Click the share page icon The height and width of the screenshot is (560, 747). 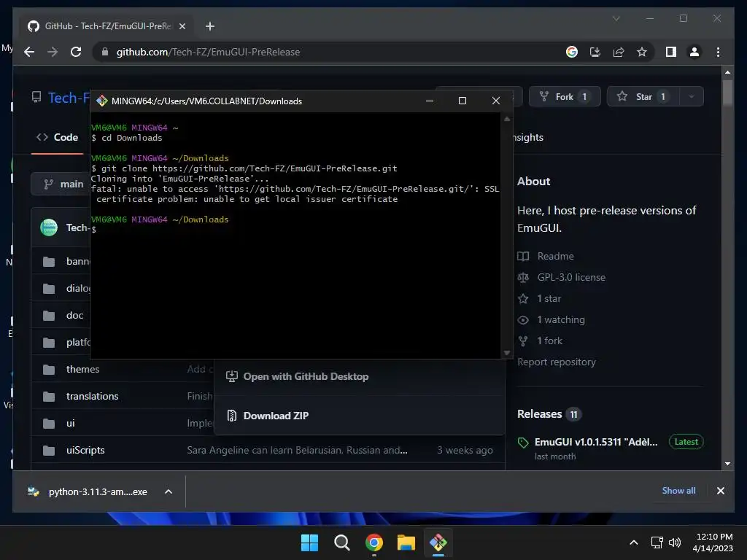[x=619, y=52]
